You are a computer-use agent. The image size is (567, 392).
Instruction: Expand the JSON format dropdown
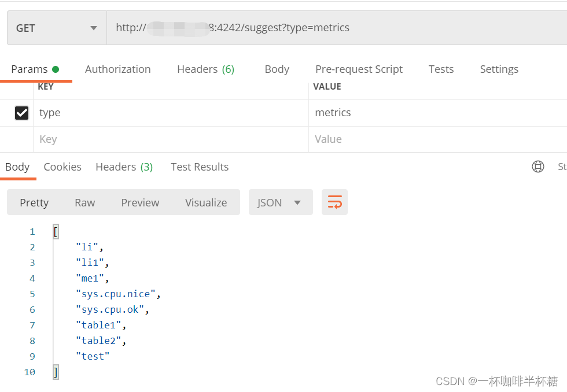click(281, 202)
